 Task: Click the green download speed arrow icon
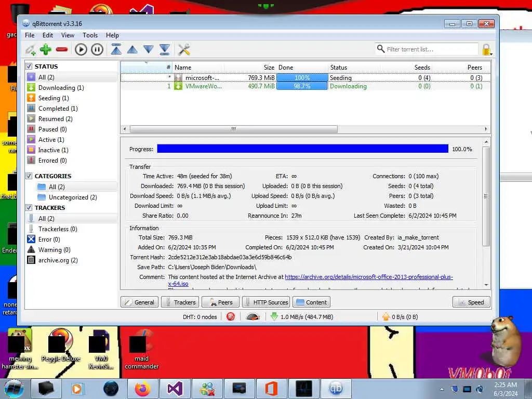tap(274, 316)
